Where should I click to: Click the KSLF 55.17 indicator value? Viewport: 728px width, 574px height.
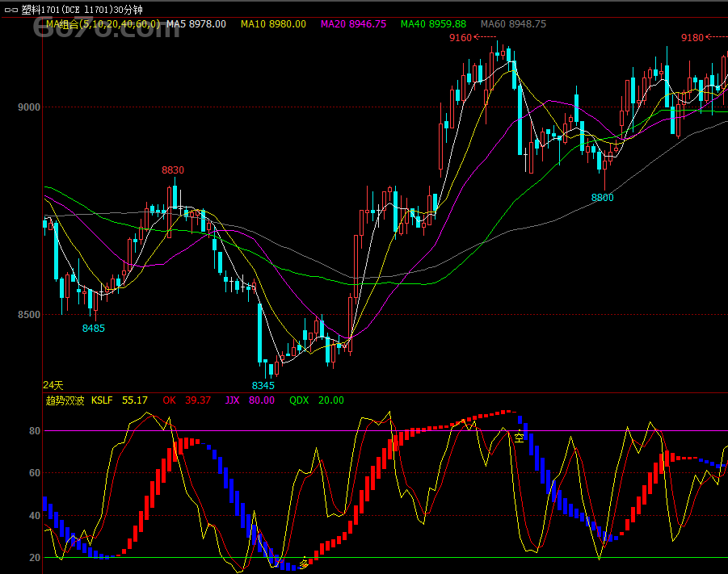pos(119,400)
